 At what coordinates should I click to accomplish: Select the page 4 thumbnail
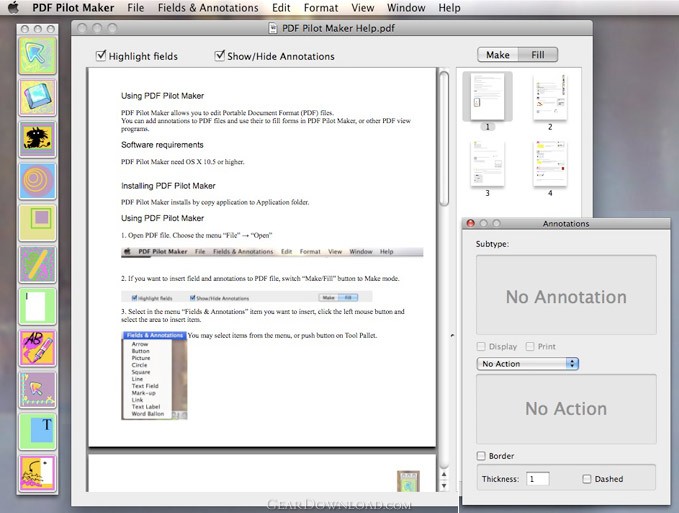coord(550,163)
